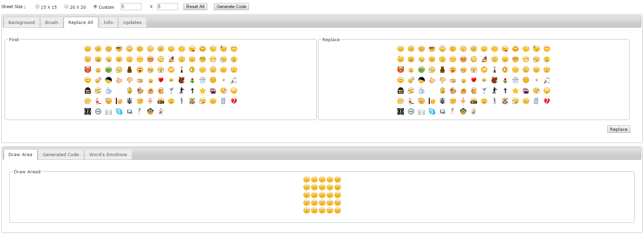Select the green sick face in Find panel
Image resolution: width=644 pixels, height=241 pixels.
[x=108, y=70]
